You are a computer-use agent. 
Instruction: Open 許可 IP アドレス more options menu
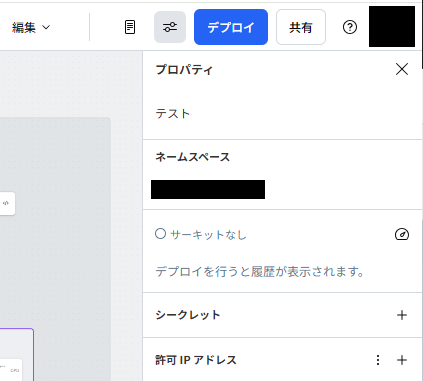(378, 360)
